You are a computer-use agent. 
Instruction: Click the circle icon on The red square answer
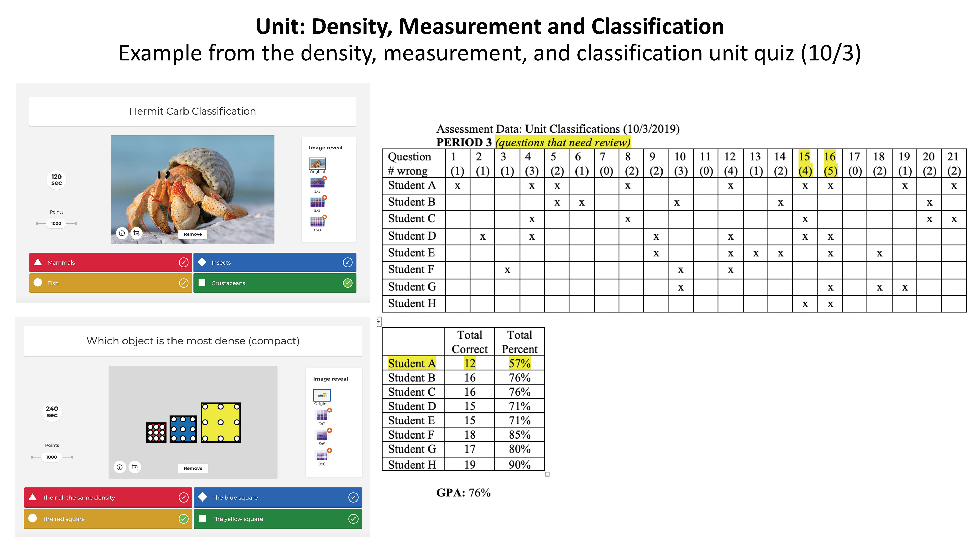(x=33, y=518)
